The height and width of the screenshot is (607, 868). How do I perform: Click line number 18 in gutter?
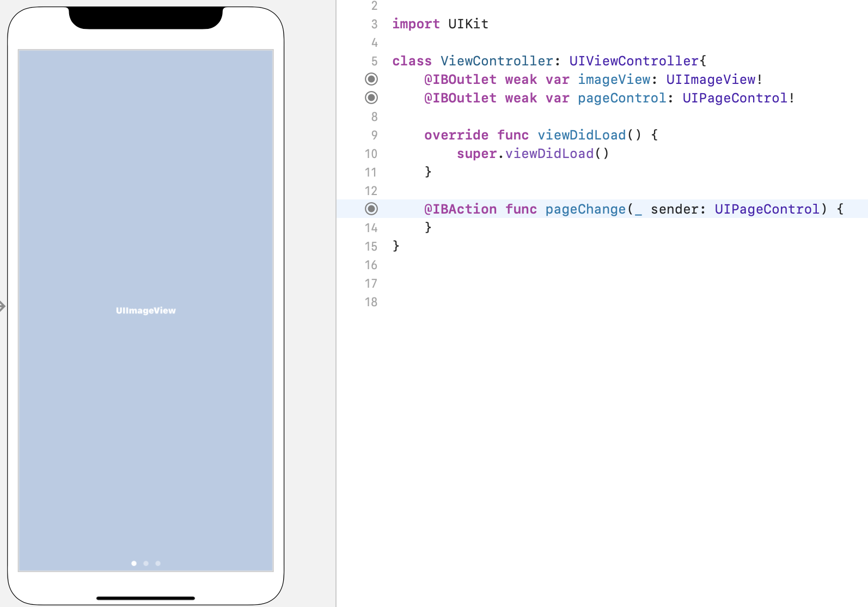click(x=371, y=302)
